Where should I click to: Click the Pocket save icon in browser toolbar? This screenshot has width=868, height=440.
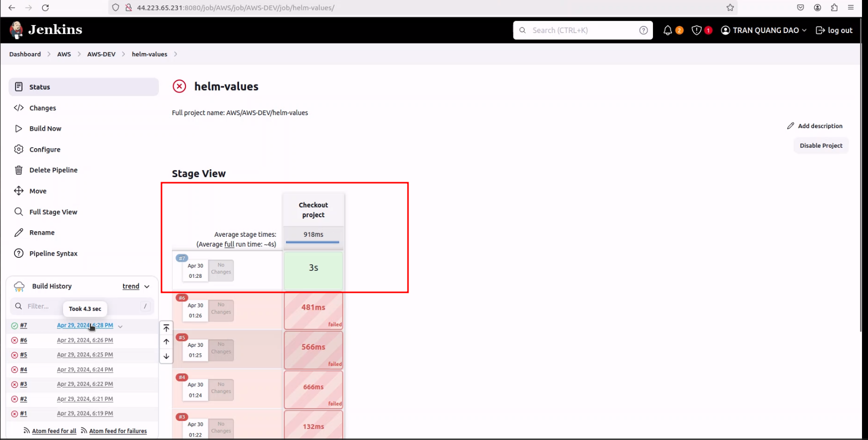(x=800, y=8)
